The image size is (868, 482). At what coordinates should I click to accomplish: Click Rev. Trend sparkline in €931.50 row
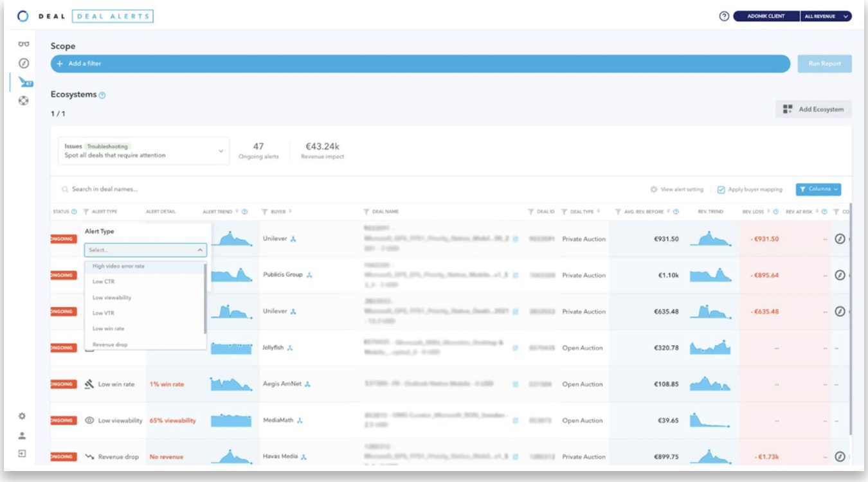[x=710, y=239]
